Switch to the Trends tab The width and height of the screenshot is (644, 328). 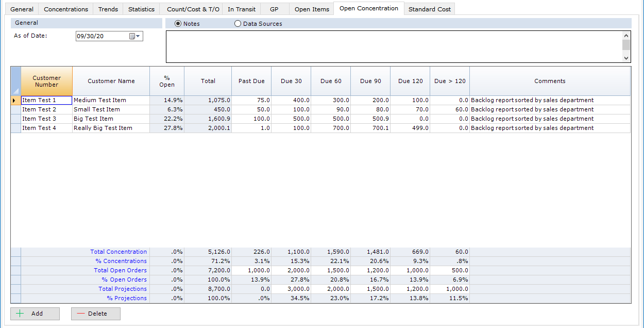click(108, 8)
